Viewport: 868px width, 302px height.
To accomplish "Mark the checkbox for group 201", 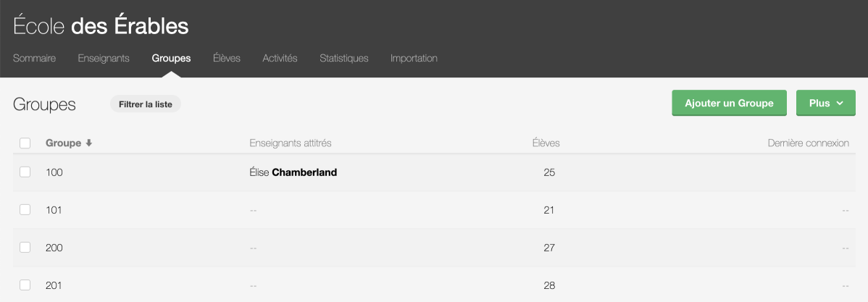I will pos(25,285).
